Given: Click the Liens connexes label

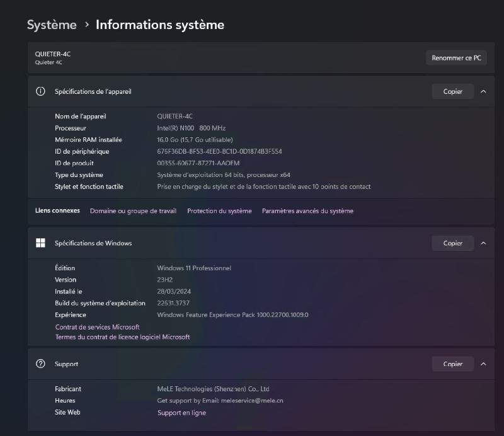Looking at the screenshot, I should [57, 210].
